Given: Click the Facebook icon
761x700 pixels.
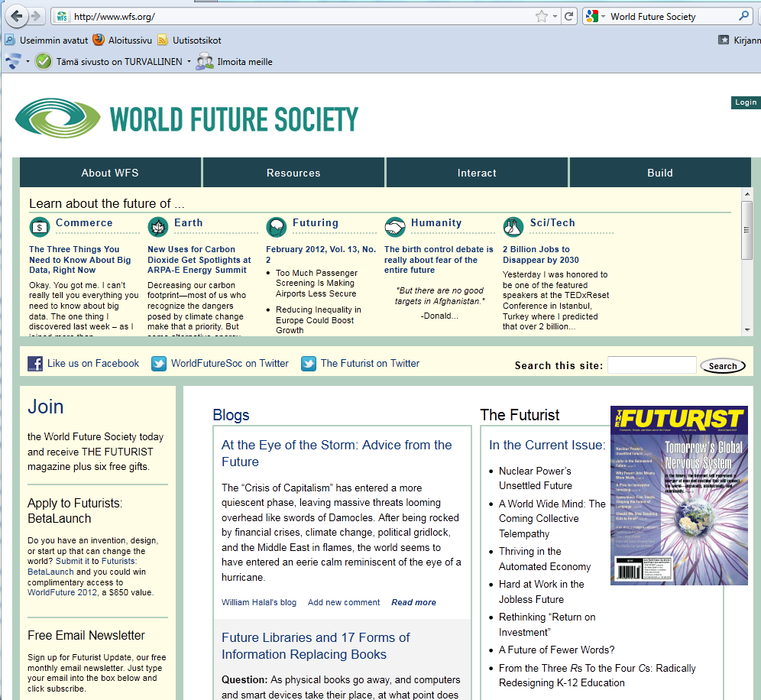Looking at the screenshot, I should tap(35, 364).
